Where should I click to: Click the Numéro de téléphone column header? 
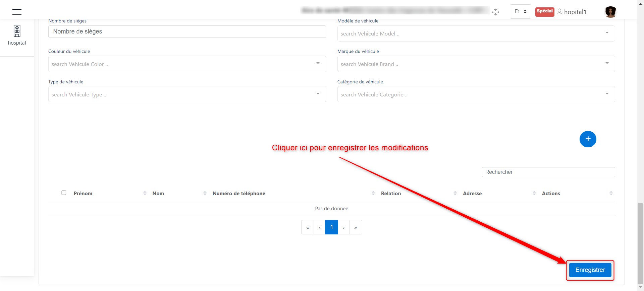tap(239, 194)
